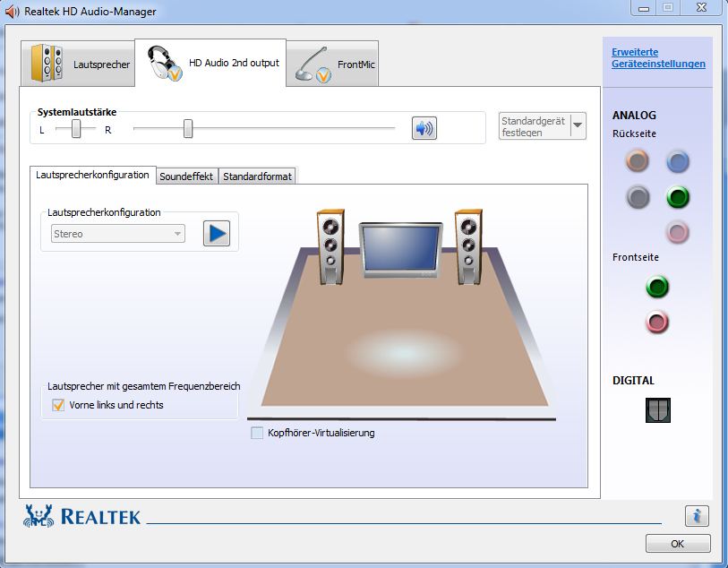Click the DIGITAL optical output connector icon
Image resolution: width=728 pixels, height=568 pixels.
658,410
